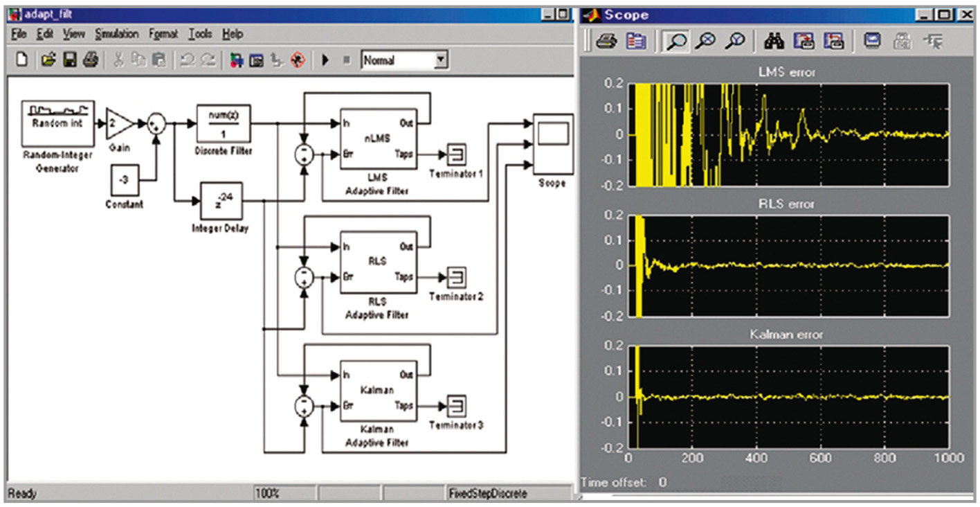
Task: Click the 'Discrete Filter' block label
Action: (224, 151)
